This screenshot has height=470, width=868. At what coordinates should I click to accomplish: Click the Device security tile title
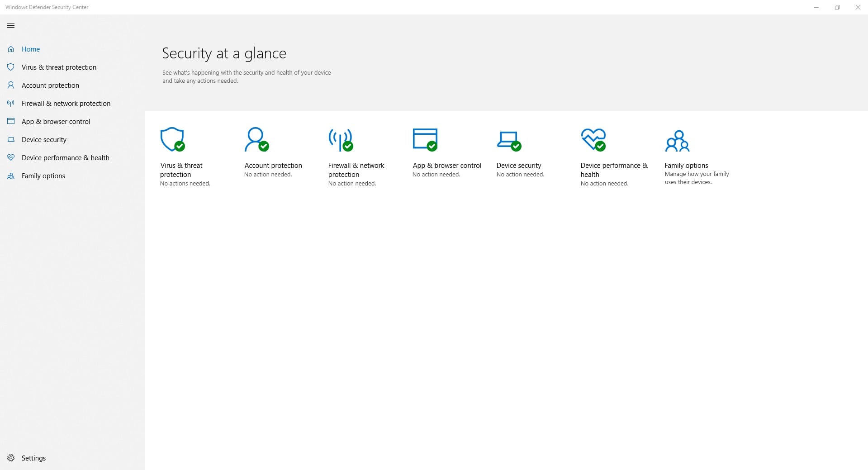click(x=519, y=166)
